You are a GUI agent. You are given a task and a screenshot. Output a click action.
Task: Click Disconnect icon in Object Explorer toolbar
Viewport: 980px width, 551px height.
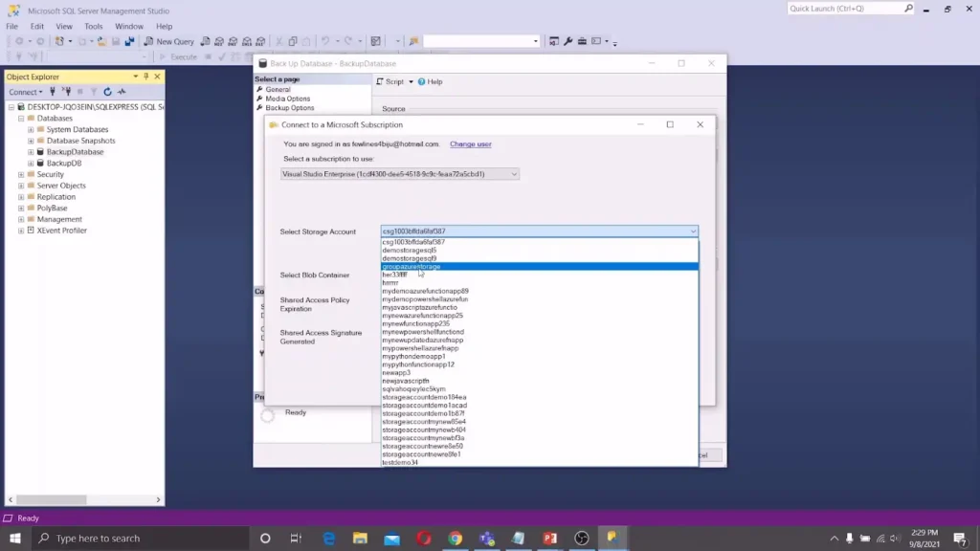point(66,92)
